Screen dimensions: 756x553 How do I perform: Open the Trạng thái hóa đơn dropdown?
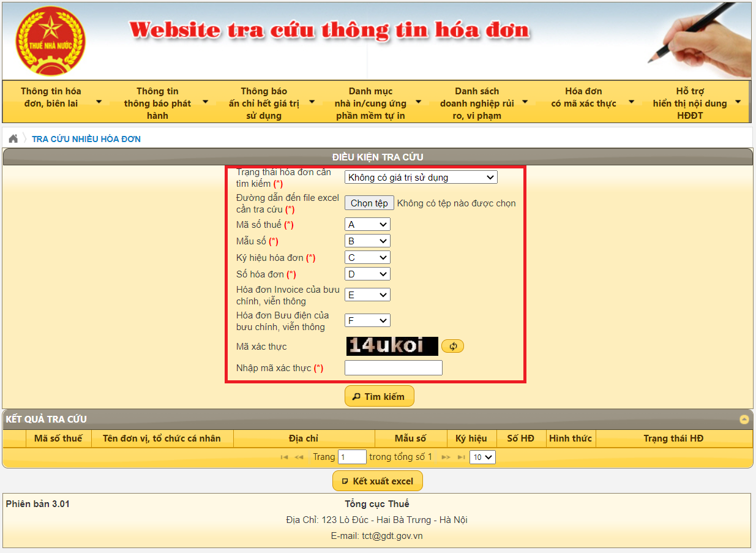(x=421, y=177)
